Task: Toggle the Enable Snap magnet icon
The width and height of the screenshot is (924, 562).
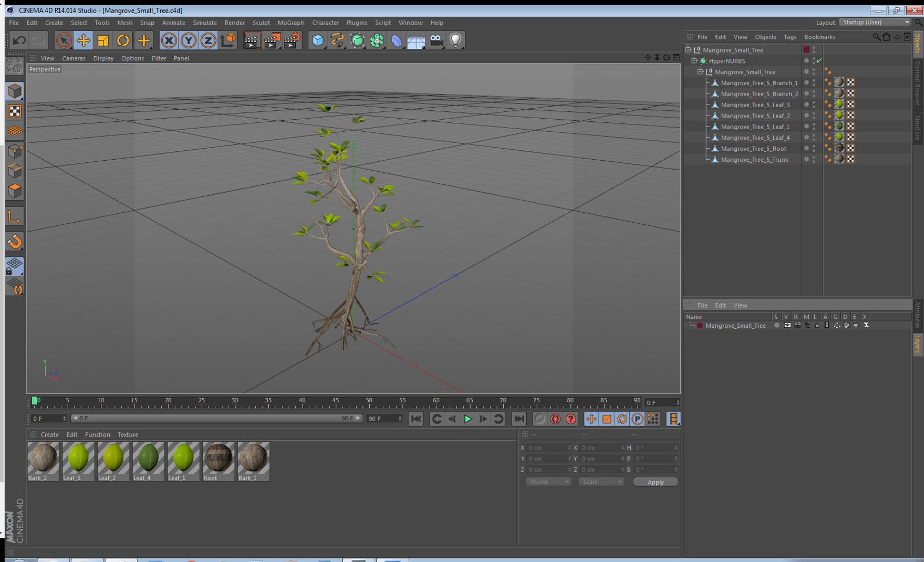Action: pos(15,241)
